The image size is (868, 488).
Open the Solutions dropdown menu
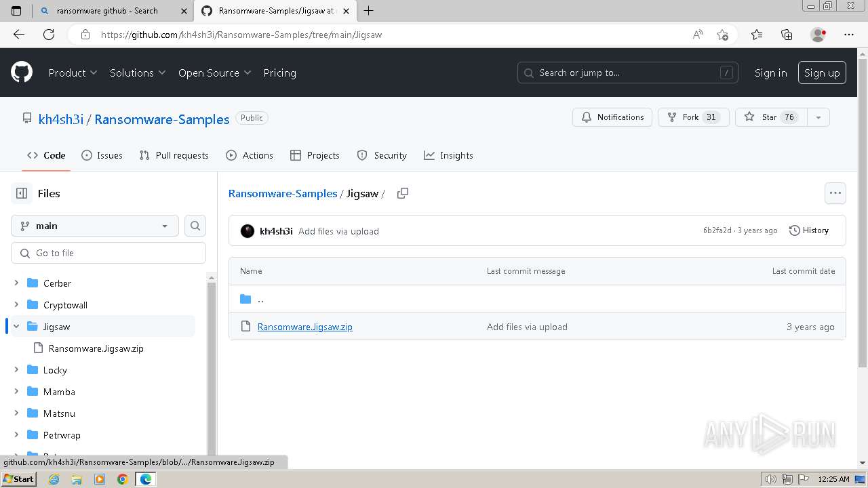(x=138, y=73)
